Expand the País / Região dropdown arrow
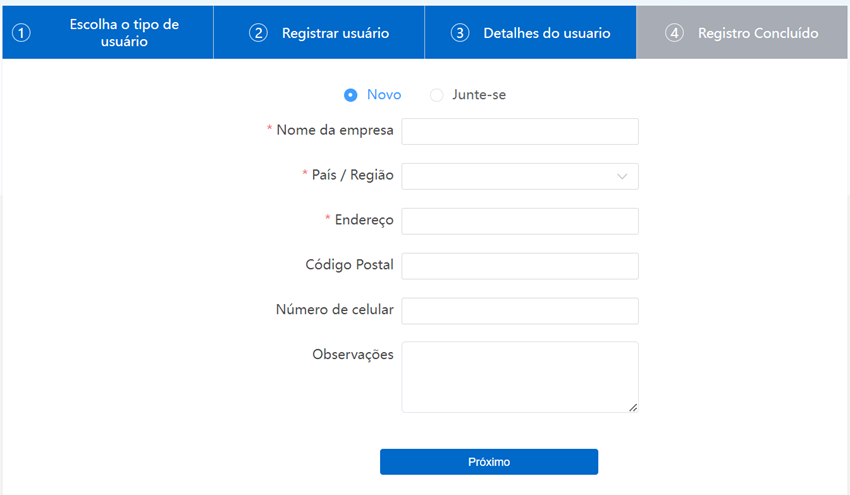 [x=622, y=177]
